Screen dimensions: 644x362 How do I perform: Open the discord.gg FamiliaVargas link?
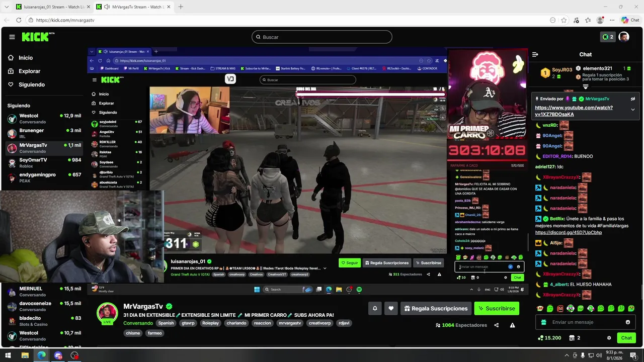(568, 233)
